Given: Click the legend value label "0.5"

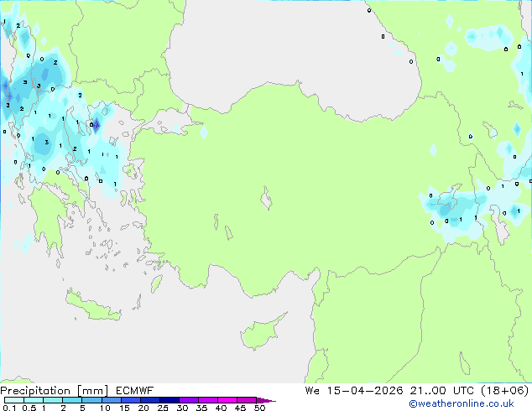Looking at the screenshot, I should click(29, 408).
